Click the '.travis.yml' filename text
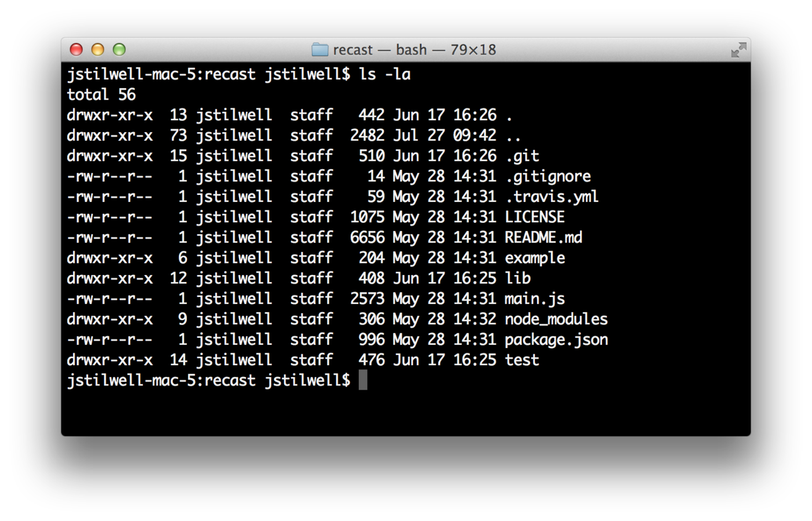The width and height of the screenshot is (812, 521). (x=552, y=197)
